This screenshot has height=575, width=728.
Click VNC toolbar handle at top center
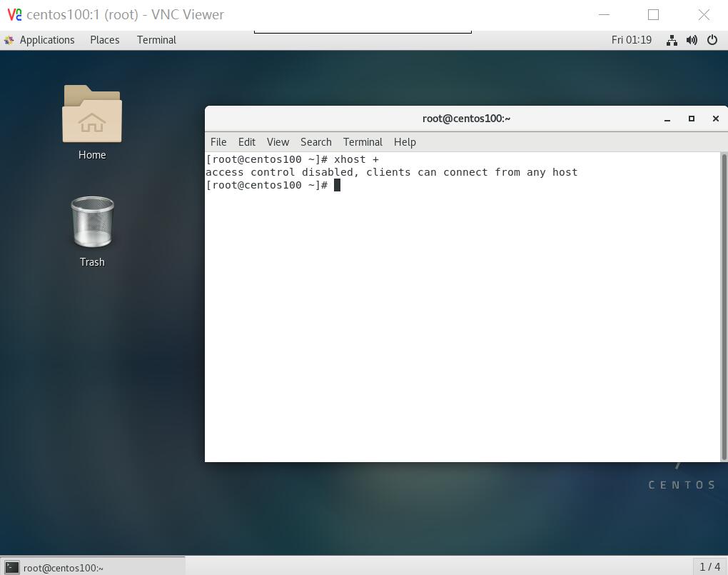363,32
